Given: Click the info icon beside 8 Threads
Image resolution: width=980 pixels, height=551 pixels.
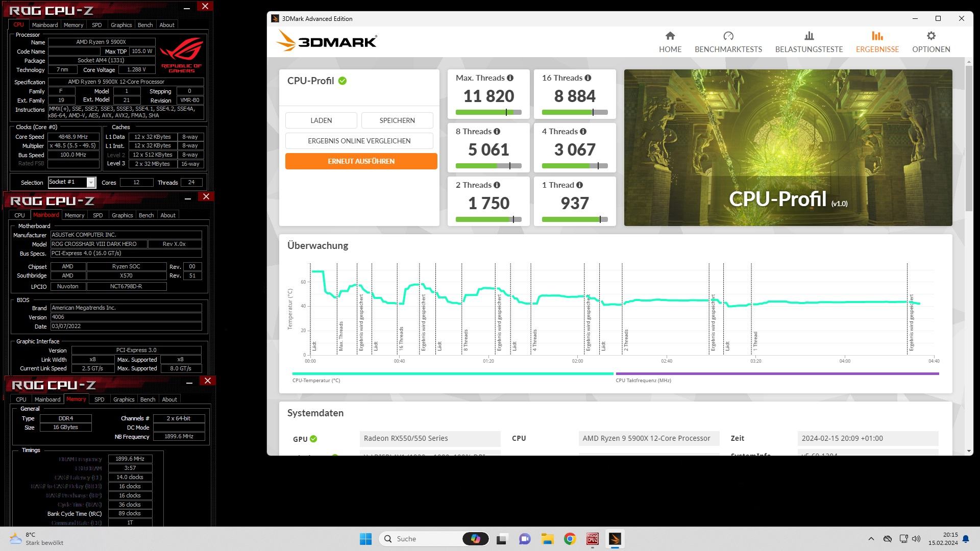Looking at the screenshot, I should point(497,132).
